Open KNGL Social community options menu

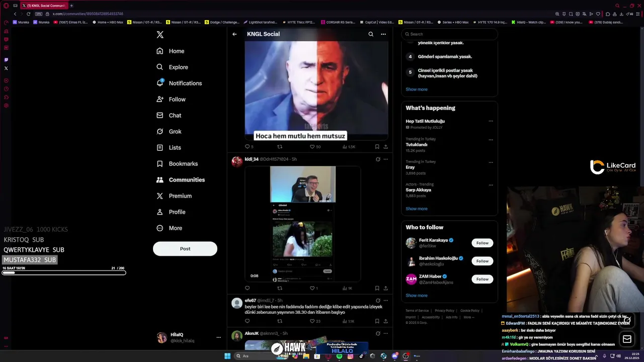[383, 34]
